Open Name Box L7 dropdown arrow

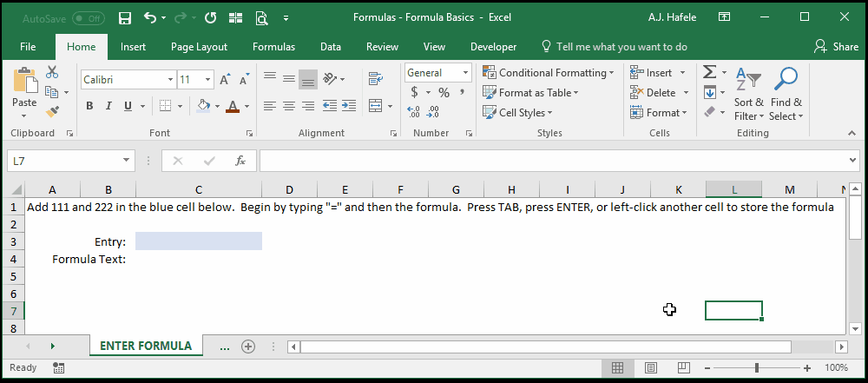pos(126,161)
